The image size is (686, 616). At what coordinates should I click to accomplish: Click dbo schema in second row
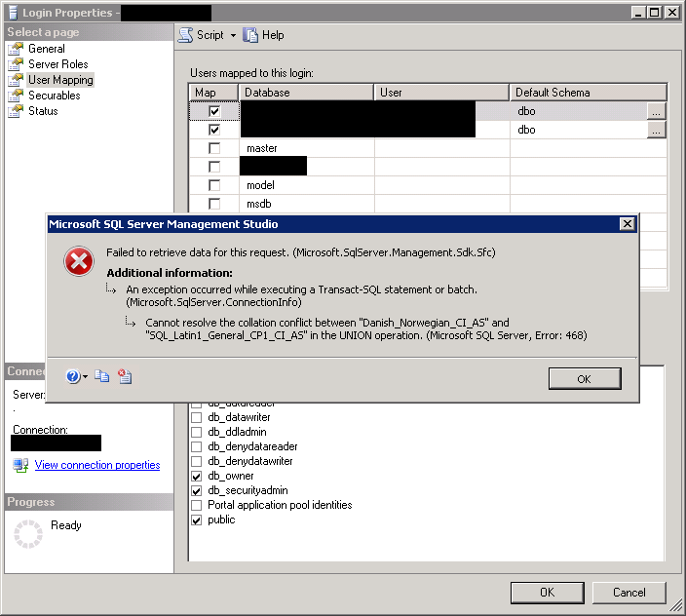point(526,130)
